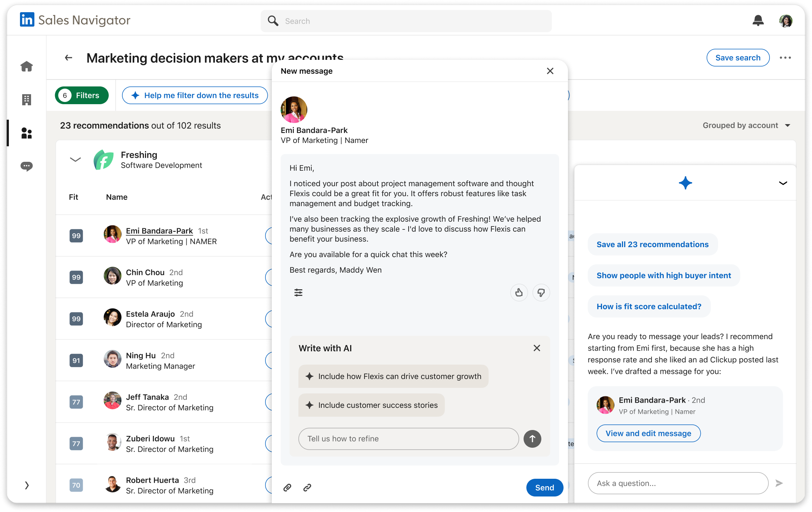
Task: Collapse the Freshing account group
Action: [x=75, y=160]
